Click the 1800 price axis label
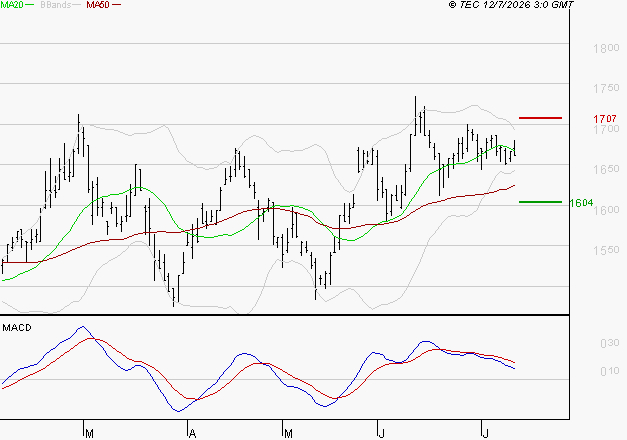The width and height of the screenshot is (627, 440). click(606, 48)
